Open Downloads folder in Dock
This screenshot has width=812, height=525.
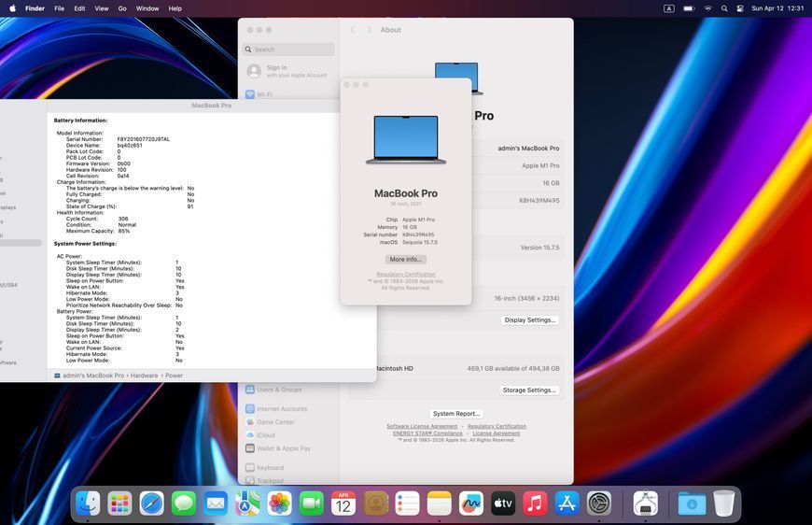(692, 504)
